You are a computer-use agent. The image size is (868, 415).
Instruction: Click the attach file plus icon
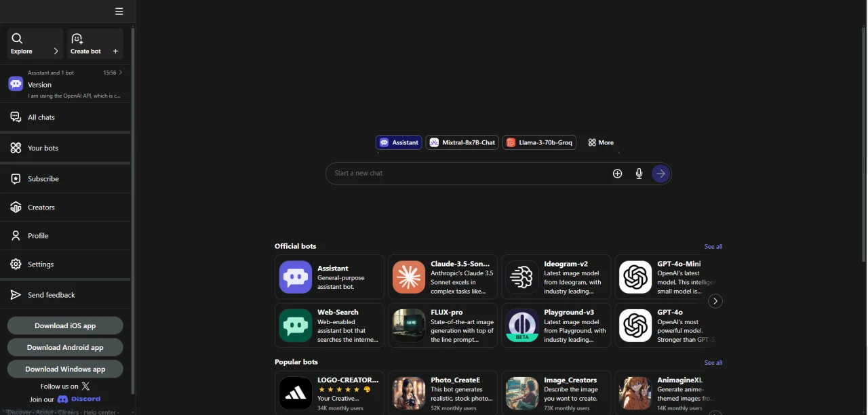point(617,174)
